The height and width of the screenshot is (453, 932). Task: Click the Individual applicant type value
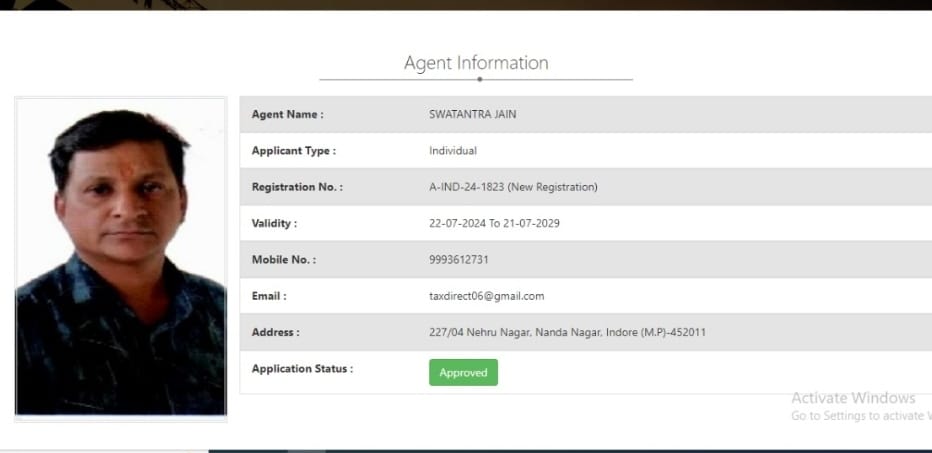(453, 151)
